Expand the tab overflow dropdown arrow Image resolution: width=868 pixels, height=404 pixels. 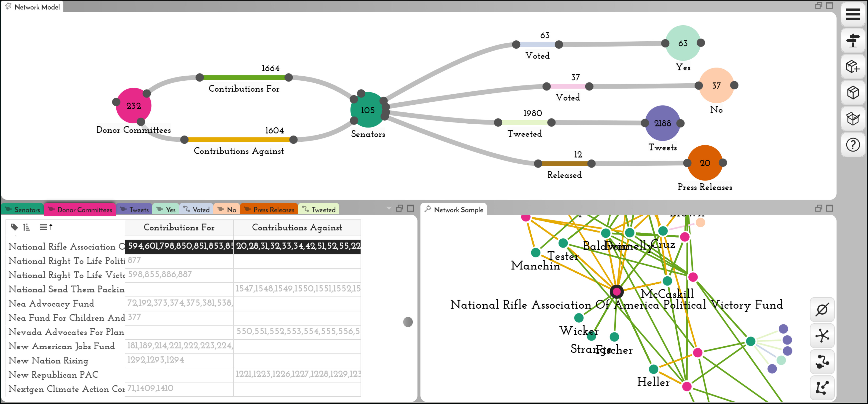[389, 208]
